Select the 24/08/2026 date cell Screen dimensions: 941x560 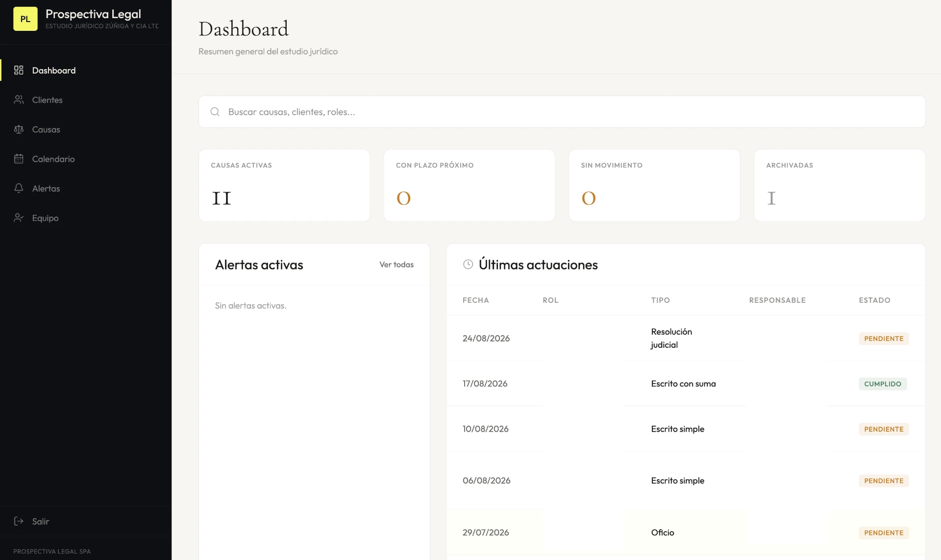[486, 339]
